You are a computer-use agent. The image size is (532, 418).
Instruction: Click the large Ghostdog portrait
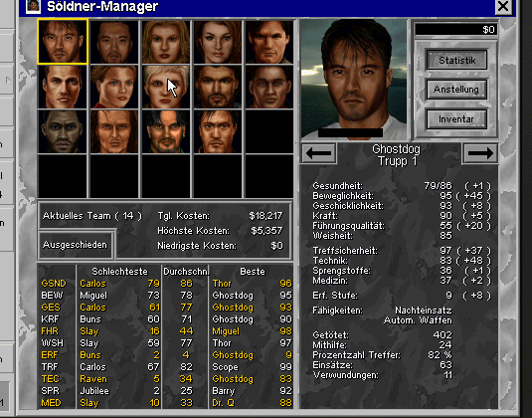pos(354,79)
